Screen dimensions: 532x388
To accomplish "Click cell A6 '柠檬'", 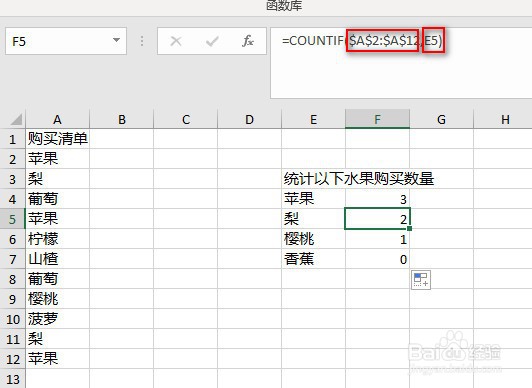I will point(58,239).
